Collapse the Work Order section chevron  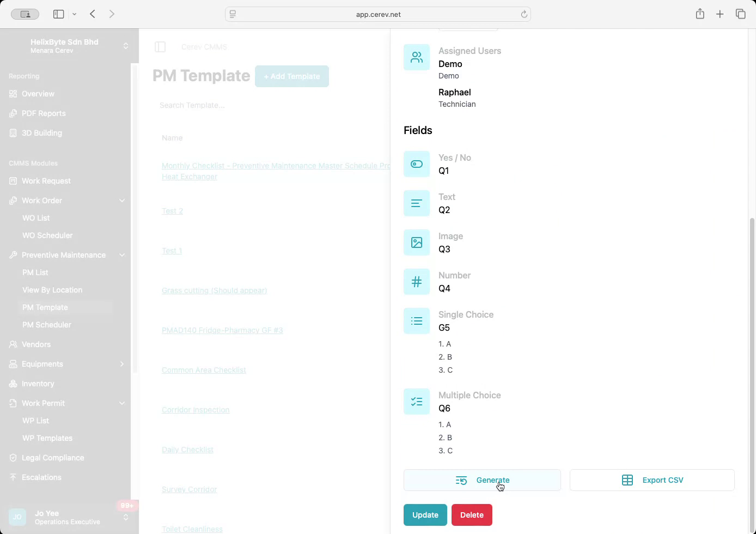click(x=122, y=201)
